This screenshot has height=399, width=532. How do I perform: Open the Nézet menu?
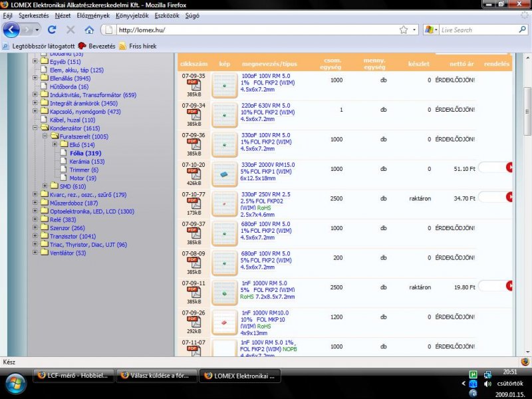(x=63, y=15)
